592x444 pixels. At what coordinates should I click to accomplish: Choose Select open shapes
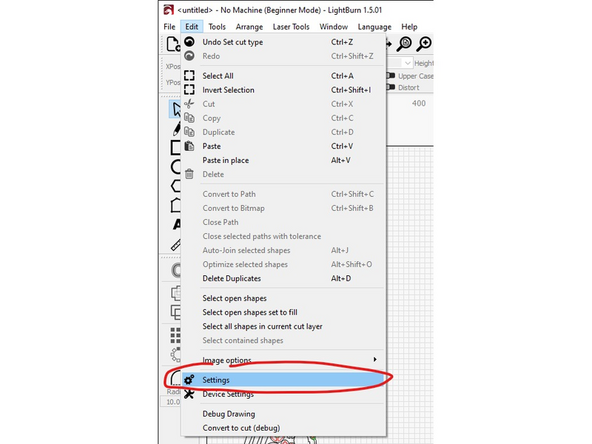pyautogui.click(x=283, y=298)
